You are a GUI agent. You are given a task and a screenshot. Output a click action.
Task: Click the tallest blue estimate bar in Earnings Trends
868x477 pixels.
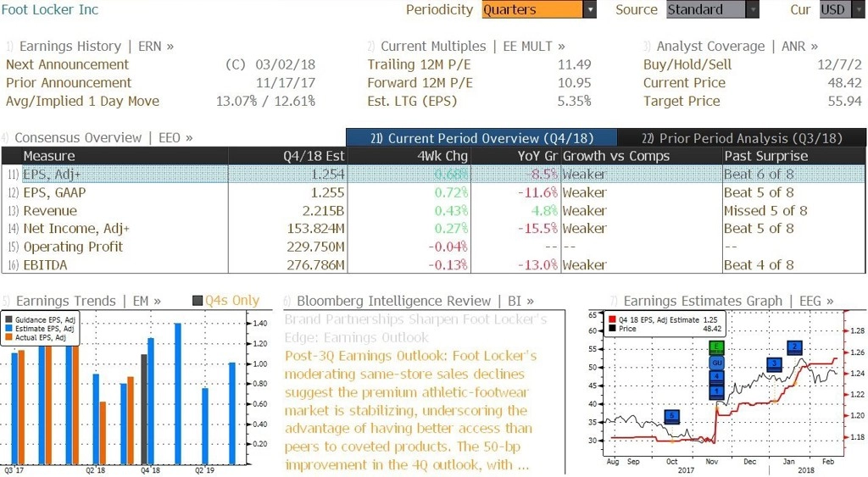(x=178, y=394)
